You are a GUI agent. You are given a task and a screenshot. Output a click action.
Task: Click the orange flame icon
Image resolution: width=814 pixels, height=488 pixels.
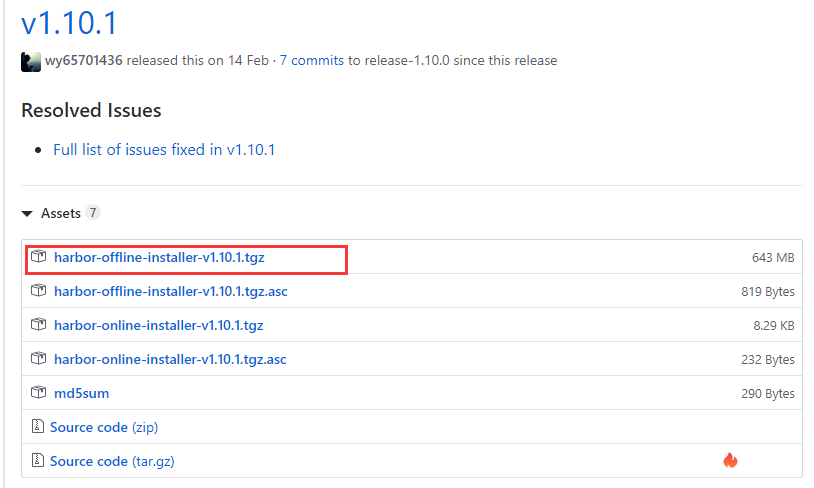tap(730, 460)
